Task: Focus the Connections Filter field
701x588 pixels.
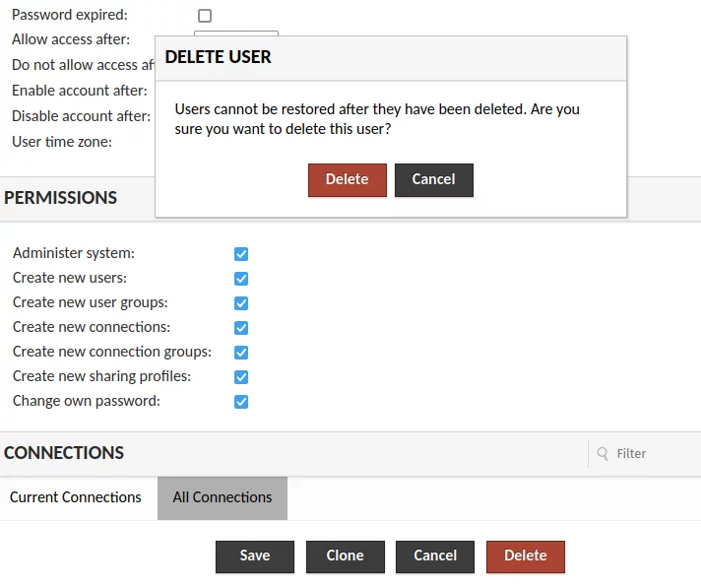Action: coord(645,453)
